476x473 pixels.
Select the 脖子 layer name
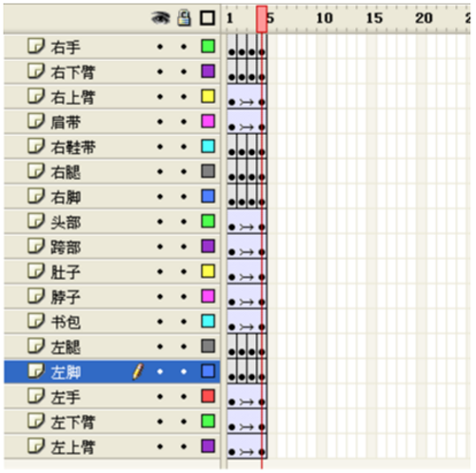coord(66,297)
